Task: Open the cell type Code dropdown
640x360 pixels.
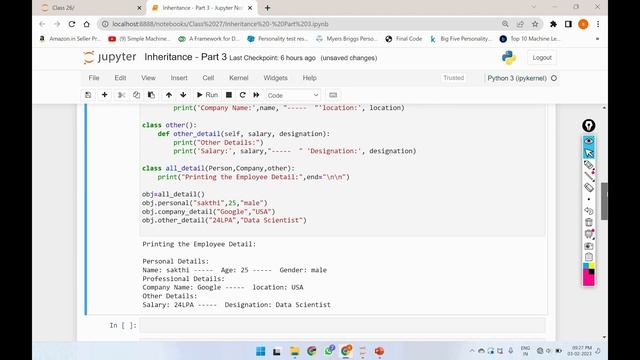Action: [x=293, y=95]
